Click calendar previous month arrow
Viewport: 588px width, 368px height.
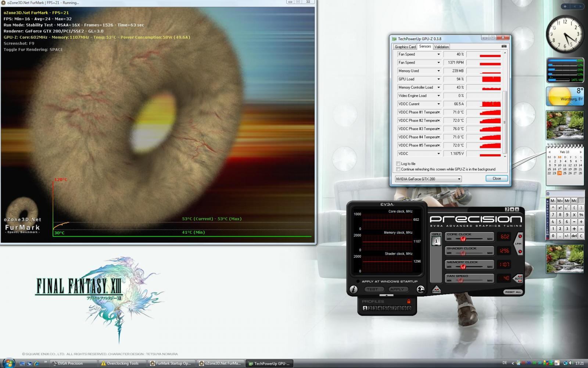point(549,152)
